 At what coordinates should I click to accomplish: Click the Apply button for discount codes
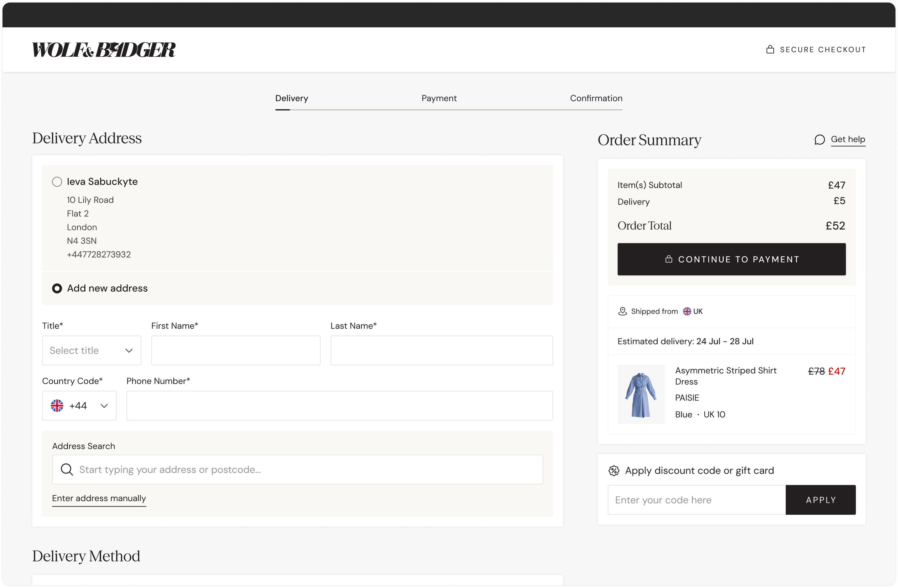(x=821, y=499)
